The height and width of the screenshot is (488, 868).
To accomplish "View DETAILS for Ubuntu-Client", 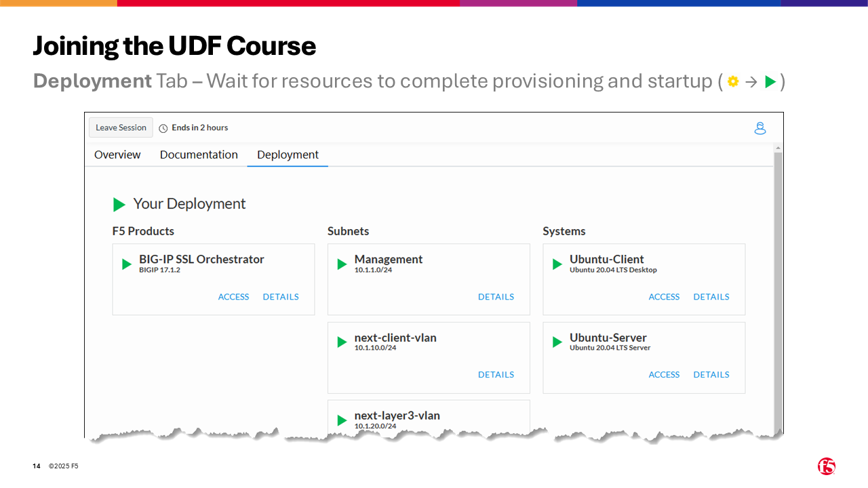I will [711, 297].
